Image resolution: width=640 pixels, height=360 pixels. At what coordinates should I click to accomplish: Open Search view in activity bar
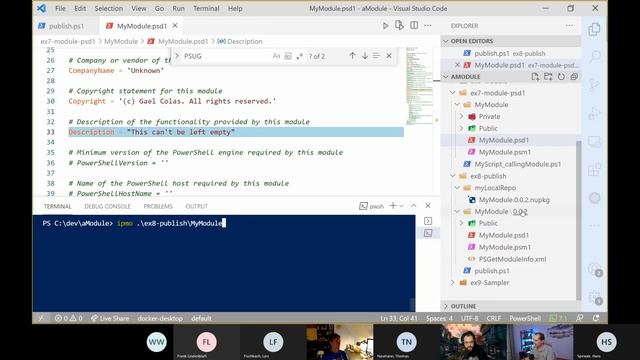coord(594,56)
